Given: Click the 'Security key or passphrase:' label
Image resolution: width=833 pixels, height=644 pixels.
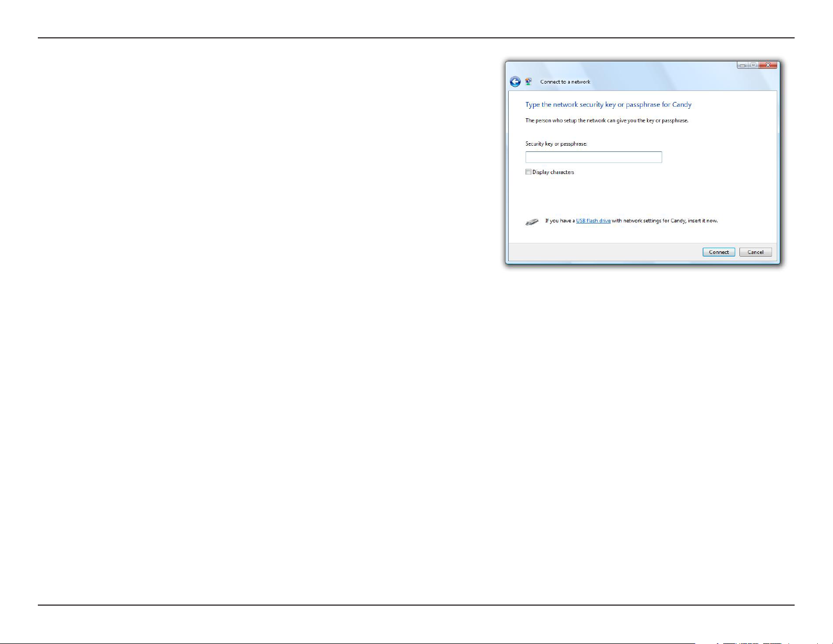Looking at the screenshot, I should click(x=556, y=144).
